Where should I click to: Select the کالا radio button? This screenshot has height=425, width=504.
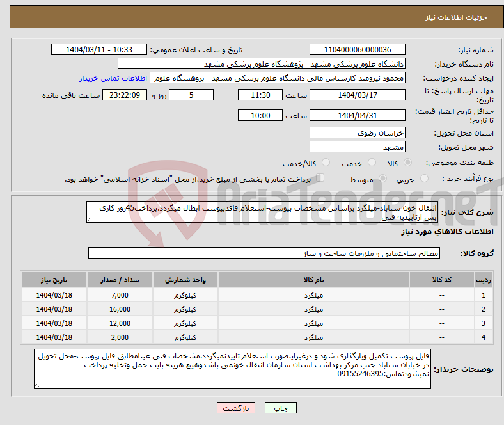coord(409,164)
